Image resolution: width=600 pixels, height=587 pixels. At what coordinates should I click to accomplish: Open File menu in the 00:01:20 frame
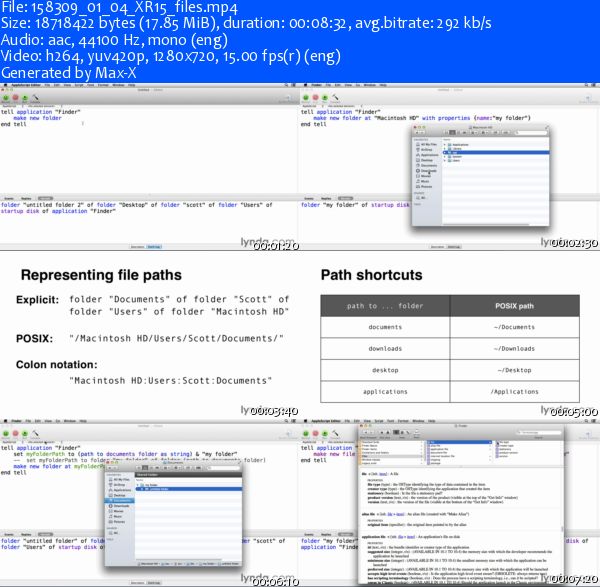pos(47,85)
